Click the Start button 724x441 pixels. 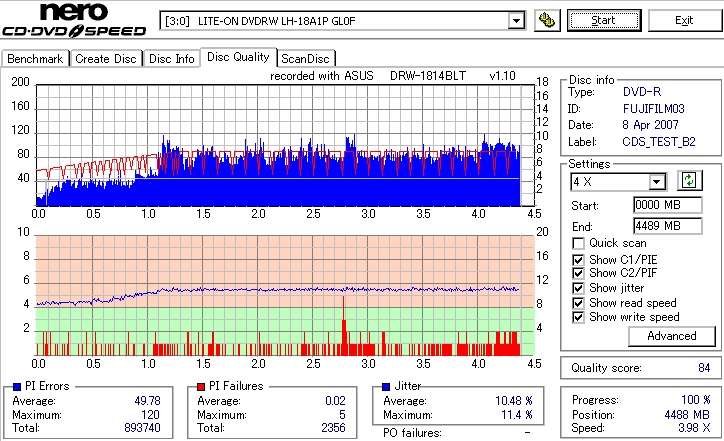604,20
